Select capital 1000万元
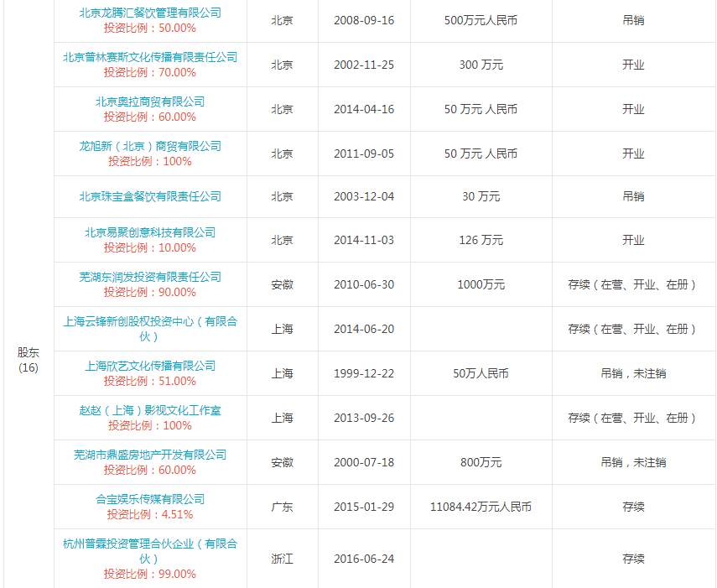Screen dimensions: 717x588 (x=481, y=284)
